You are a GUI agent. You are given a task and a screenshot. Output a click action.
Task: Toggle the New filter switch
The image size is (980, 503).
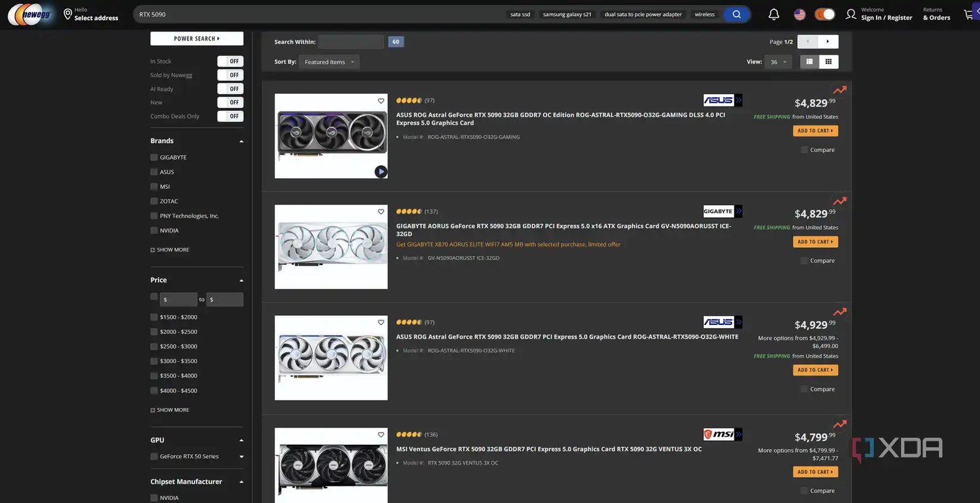click(x=230, y=102)
